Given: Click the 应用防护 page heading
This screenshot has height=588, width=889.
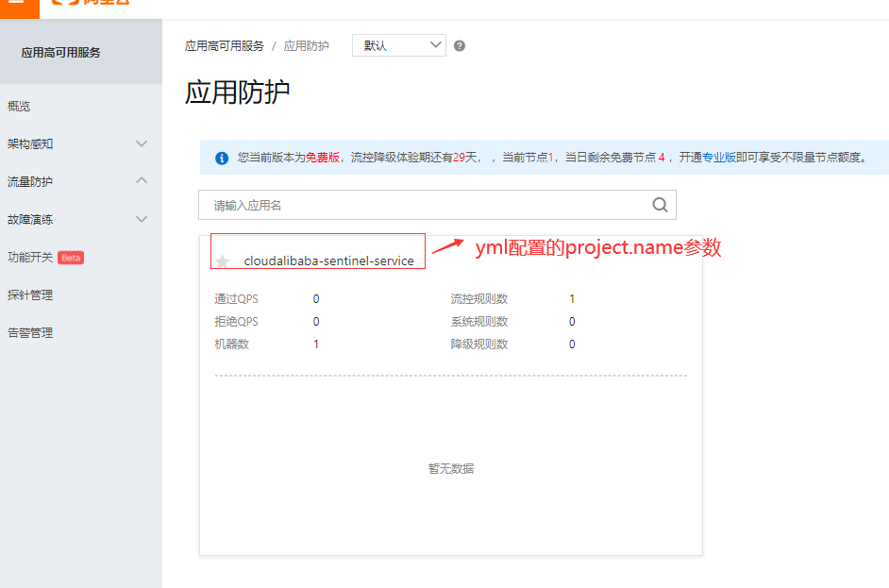Looking at the screenshot, I should [x=238, y=92].
